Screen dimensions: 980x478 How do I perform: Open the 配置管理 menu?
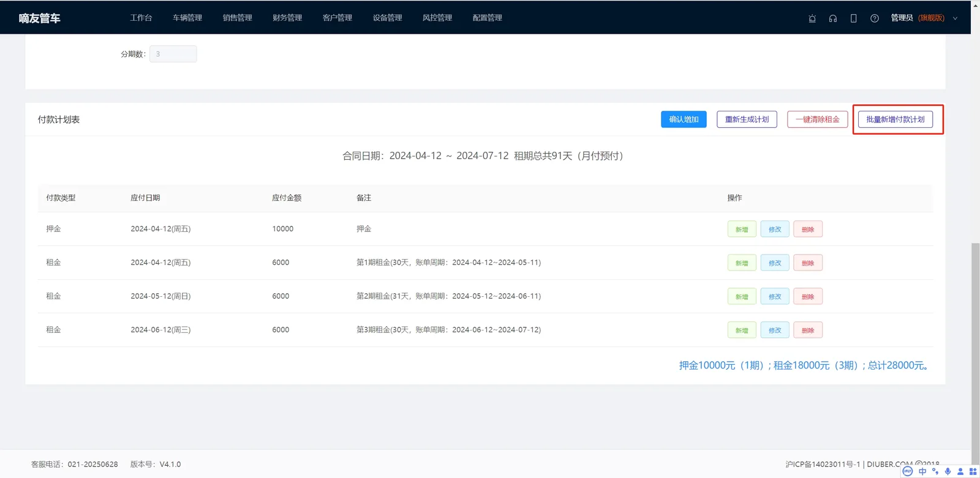pyautogui.click(x=488, y=18)
